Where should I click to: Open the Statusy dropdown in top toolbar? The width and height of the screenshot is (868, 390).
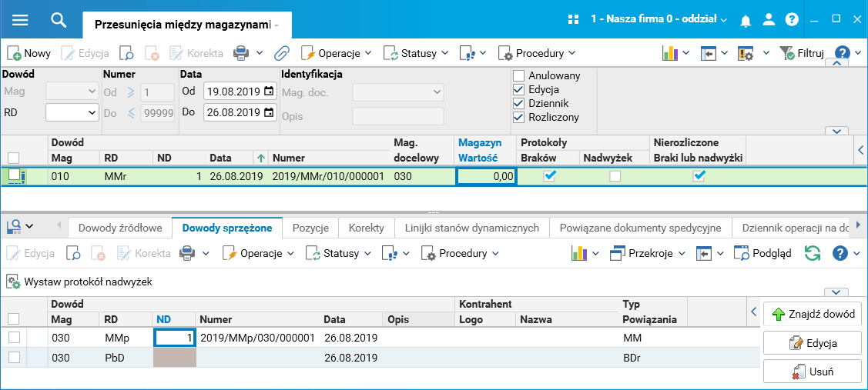(x=415, y=53)
